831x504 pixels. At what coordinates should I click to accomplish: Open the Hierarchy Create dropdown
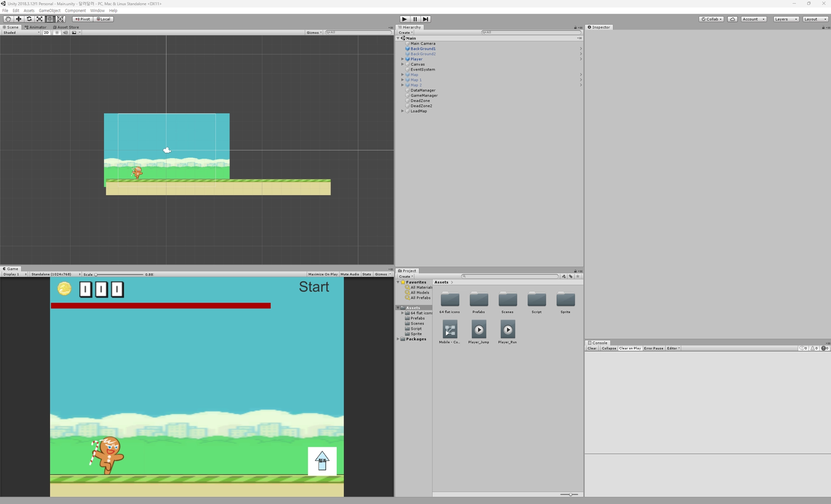(405, 32)
